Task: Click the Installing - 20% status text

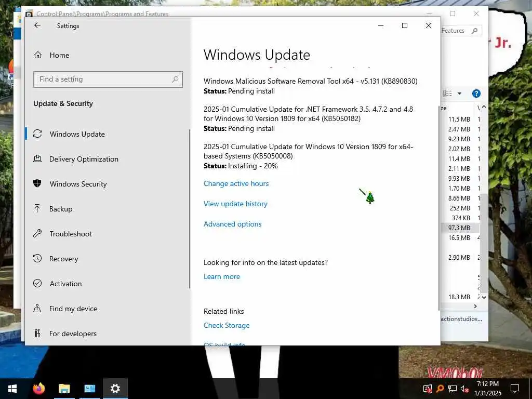Action: (x=253, y=166)
